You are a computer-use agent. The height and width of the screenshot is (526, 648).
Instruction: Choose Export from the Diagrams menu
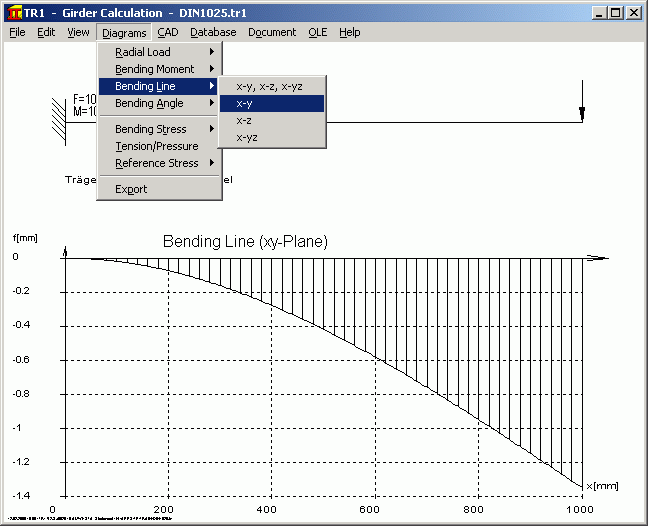(131, 189)
